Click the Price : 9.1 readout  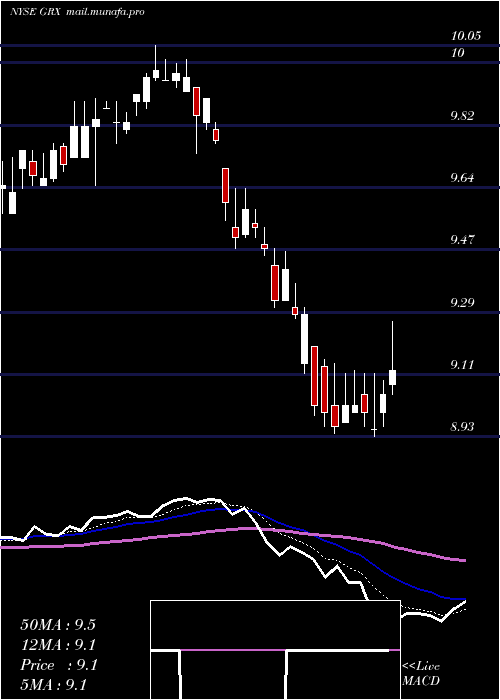pyautogui.click(x=58, y=665)
